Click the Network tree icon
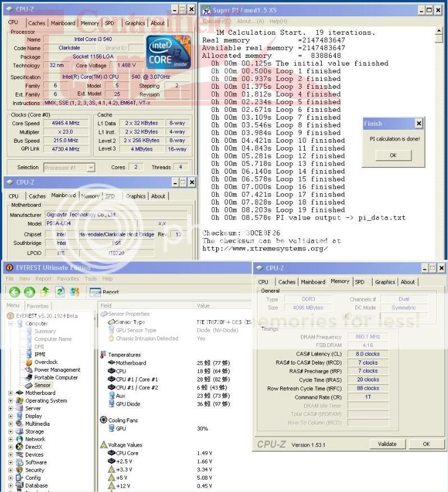The width and height of the screenshot is (448, 492). click(20, 439)
